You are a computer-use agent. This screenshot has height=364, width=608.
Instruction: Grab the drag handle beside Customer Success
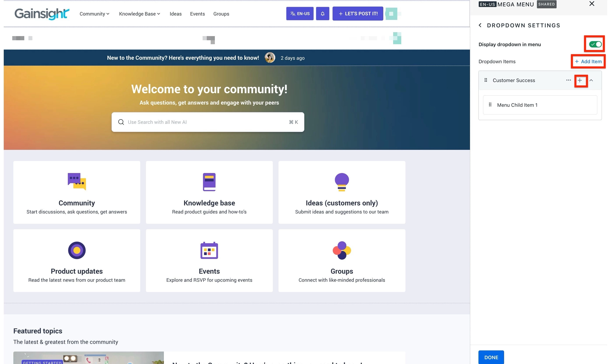pyautogui.click(x=485, y=80)
